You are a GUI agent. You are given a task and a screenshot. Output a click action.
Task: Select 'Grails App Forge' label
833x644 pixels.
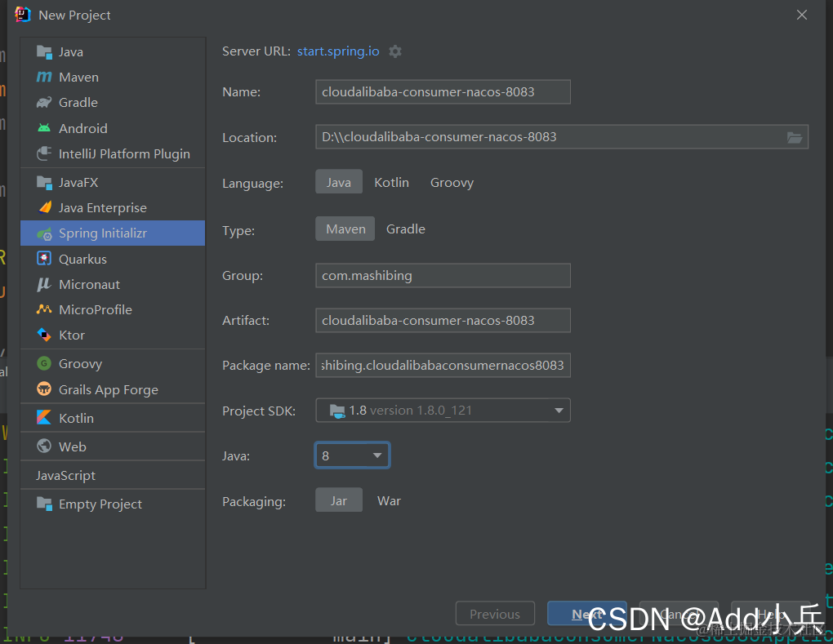pos(109,389)
